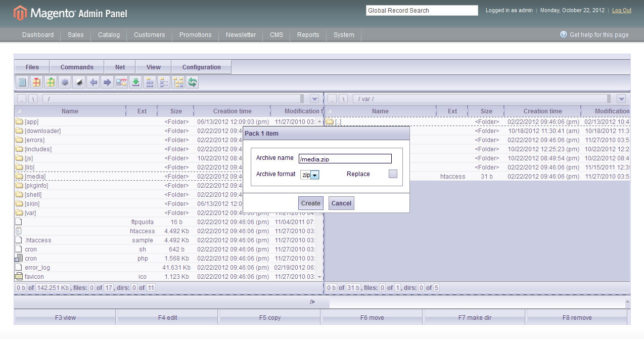Click the right panel '\' root button
The height and width of the screenshot is (339, 644).
[x=343, y=99]
